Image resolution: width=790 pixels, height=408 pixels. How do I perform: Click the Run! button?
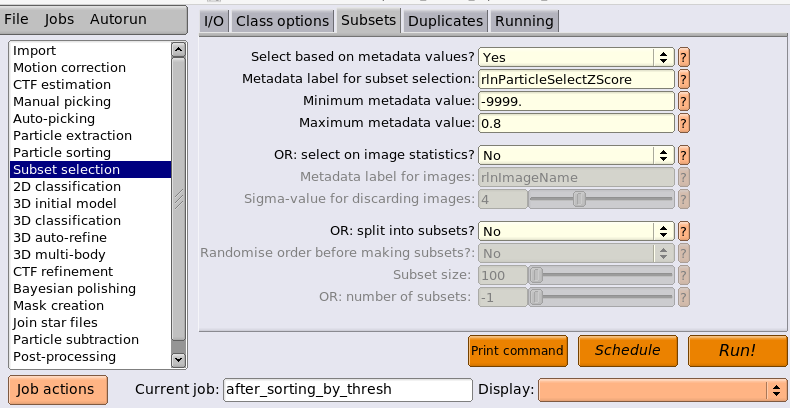click(x=737, y=351)
